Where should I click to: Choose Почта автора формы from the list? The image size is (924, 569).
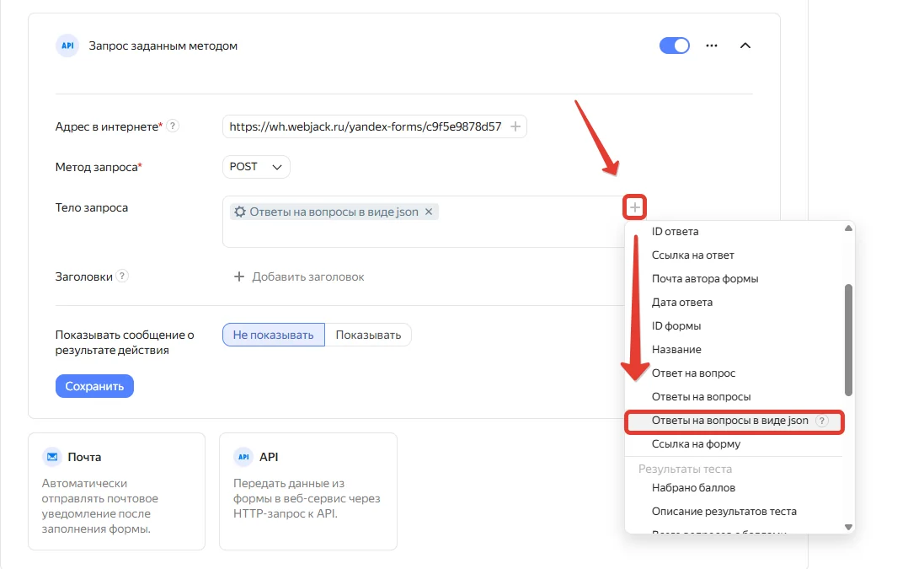click(x=705, y=279)
